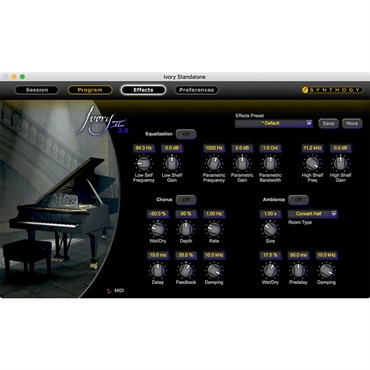Open the Effects Preset dropdown
The height and width of the screenshot is (370, 370).
274,123
